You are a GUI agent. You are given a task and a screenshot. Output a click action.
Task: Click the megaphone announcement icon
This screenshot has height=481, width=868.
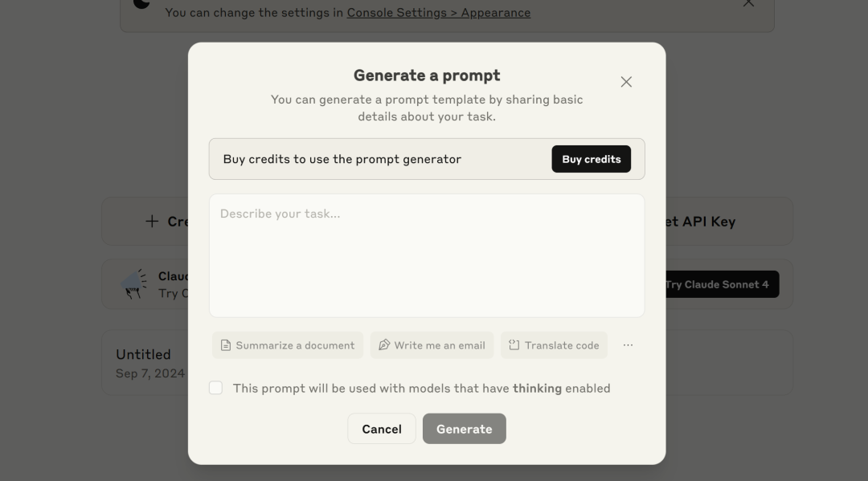(x=133, y=284)
